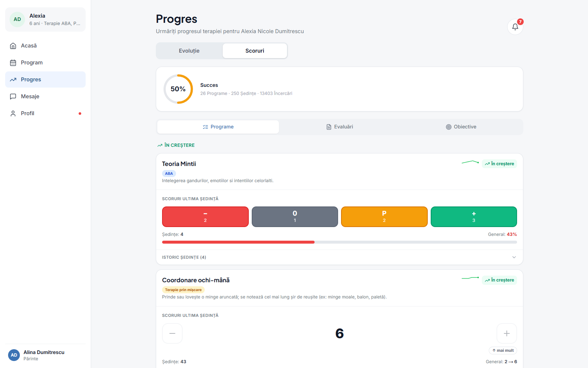Click Alina Dumitrescu's avatar at bottom
The width and height of the screenshot is (588, 368).
tap(14, 355)
